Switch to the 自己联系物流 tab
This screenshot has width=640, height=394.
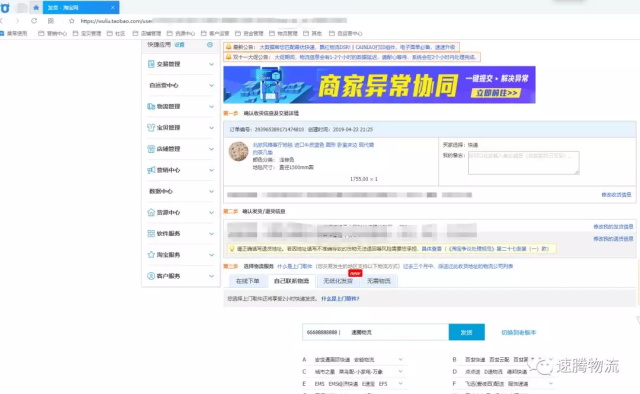coord(291,281)
